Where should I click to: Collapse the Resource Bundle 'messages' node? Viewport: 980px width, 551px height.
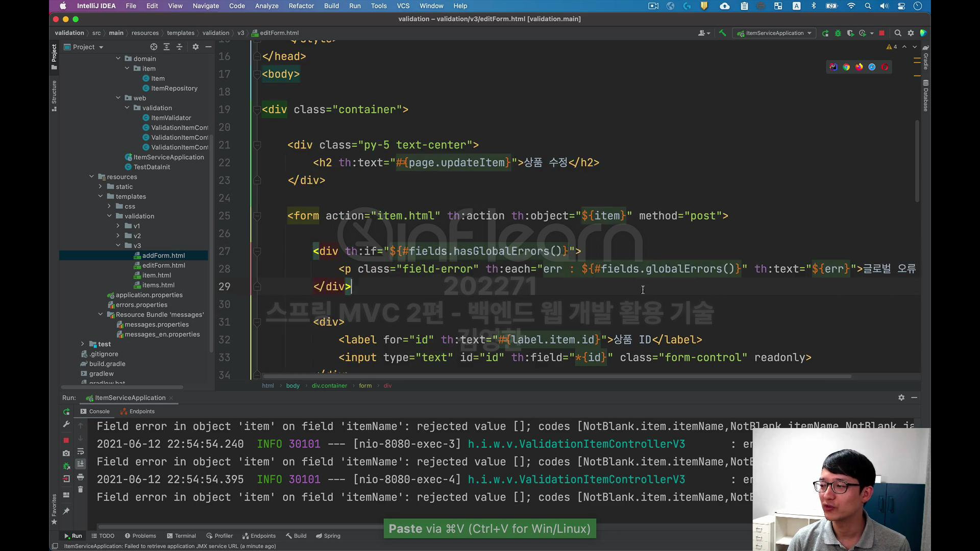click(x=101, y=314)
